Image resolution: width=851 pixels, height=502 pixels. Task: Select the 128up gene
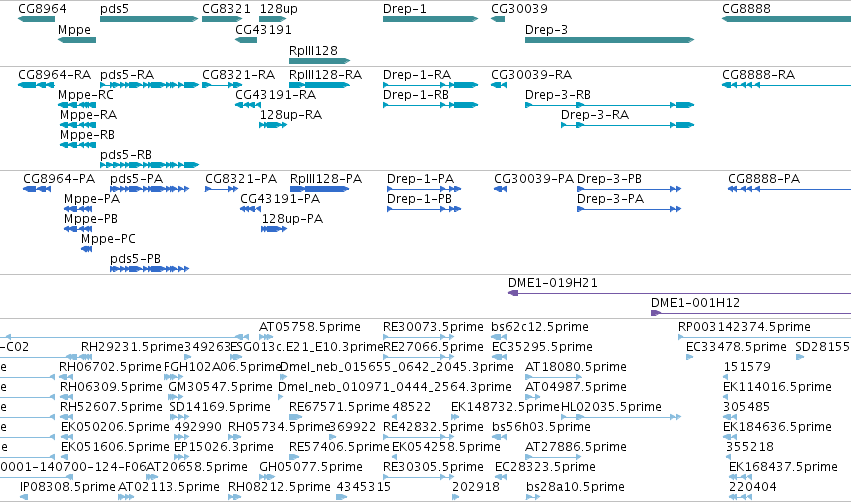272,19
